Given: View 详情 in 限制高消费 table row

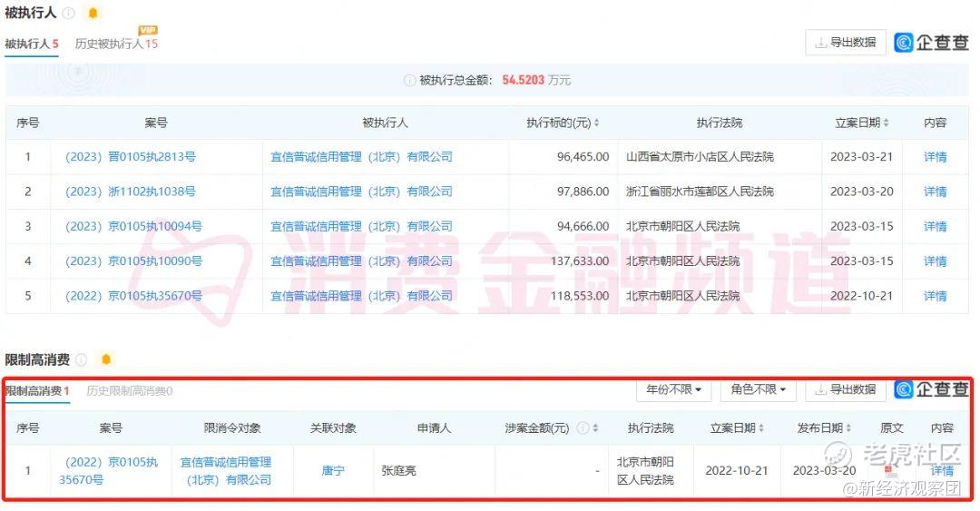Looking at the screenshot, I should [x=943, y=471].
